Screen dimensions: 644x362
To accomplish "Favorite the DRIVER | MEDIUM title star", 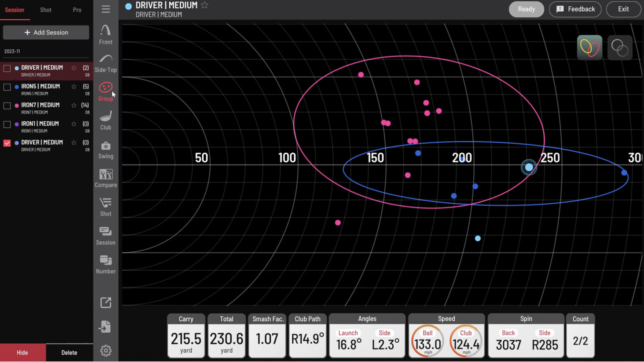I will click(x=205, y=5).
